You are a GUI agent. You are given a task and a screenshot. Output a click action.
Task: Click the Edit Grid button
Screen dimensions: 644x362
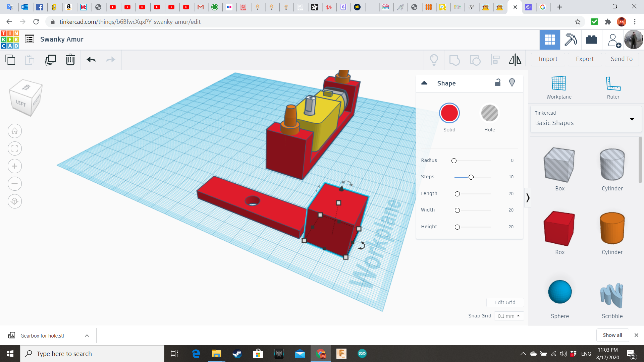click(x=505, y=302)
